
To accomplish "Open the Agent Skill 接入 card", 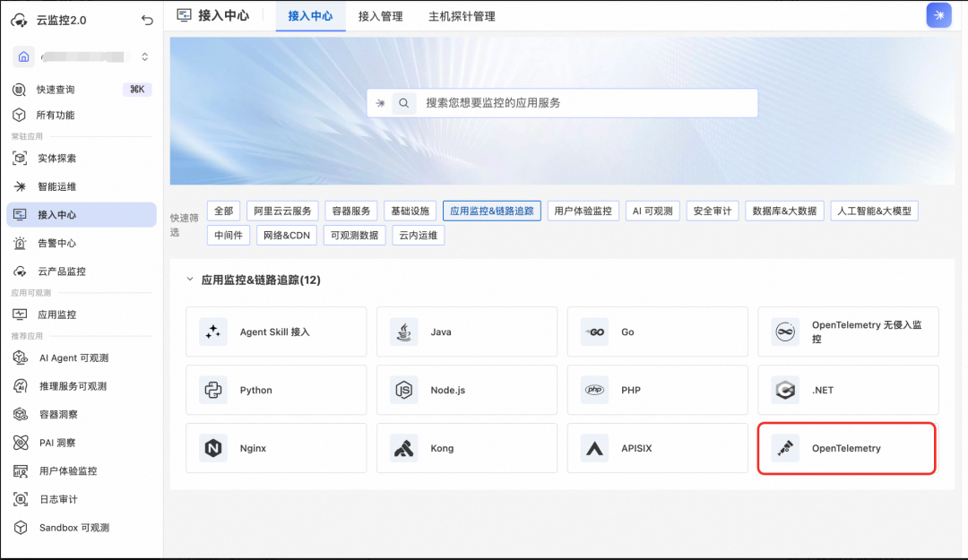I will [x=277, y=332].
